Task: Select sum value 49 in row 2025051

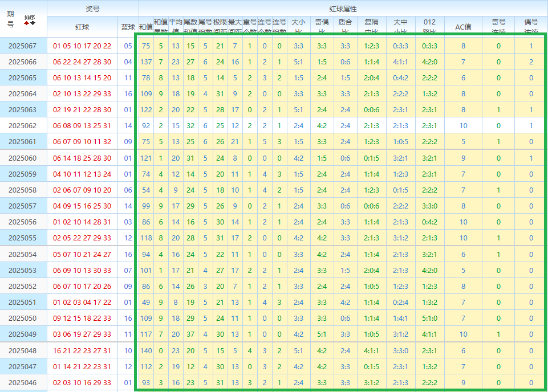Action: pos(146,303)
